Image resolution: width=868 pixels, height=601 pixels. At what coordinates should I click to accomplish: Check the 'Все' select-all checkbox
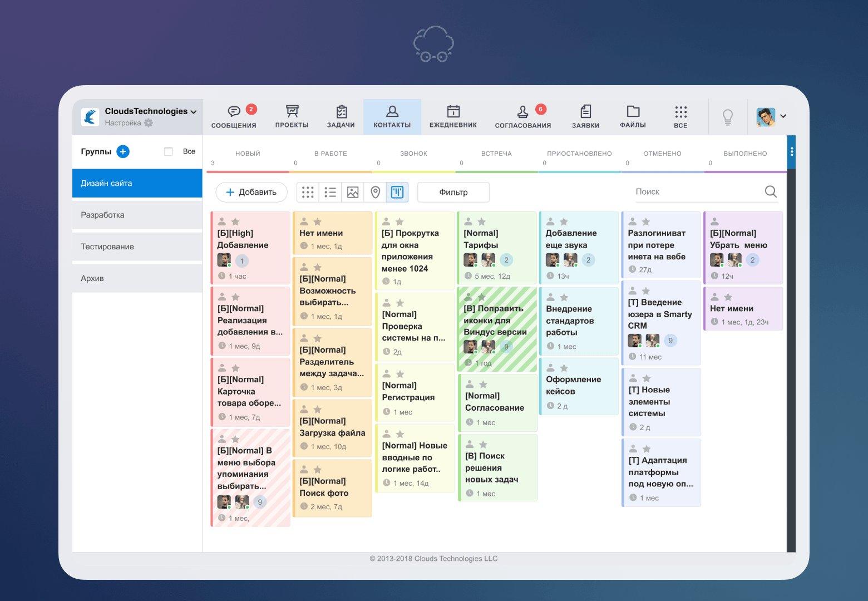pyautogui.click(x=168, y=151)
